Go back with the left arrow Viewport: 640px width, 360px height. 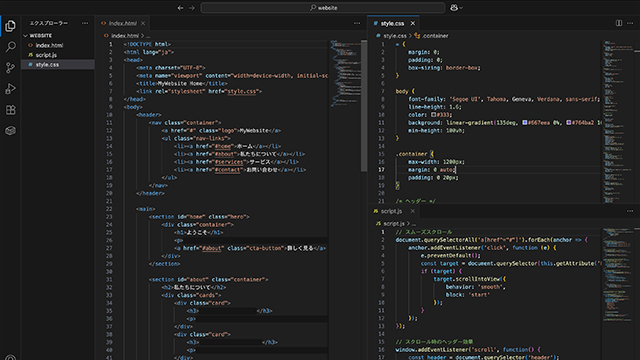180,8
